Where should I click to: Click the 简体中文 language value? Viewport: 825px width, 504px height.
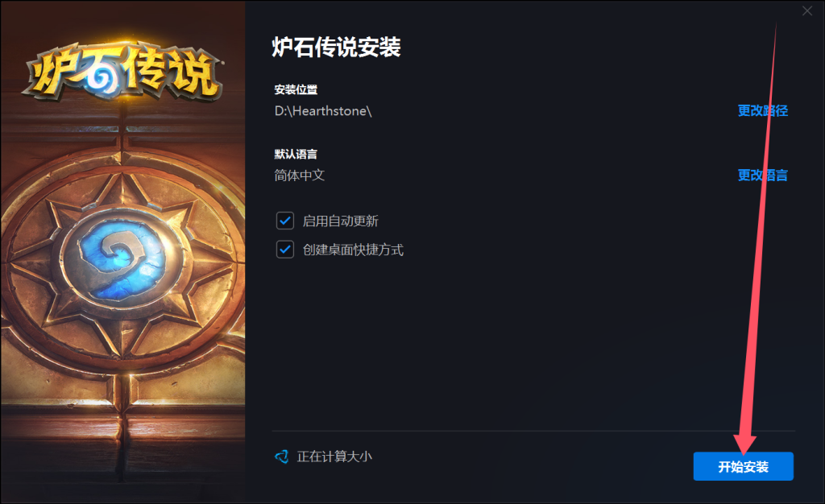pyautogui.click(x=300, y=175)
